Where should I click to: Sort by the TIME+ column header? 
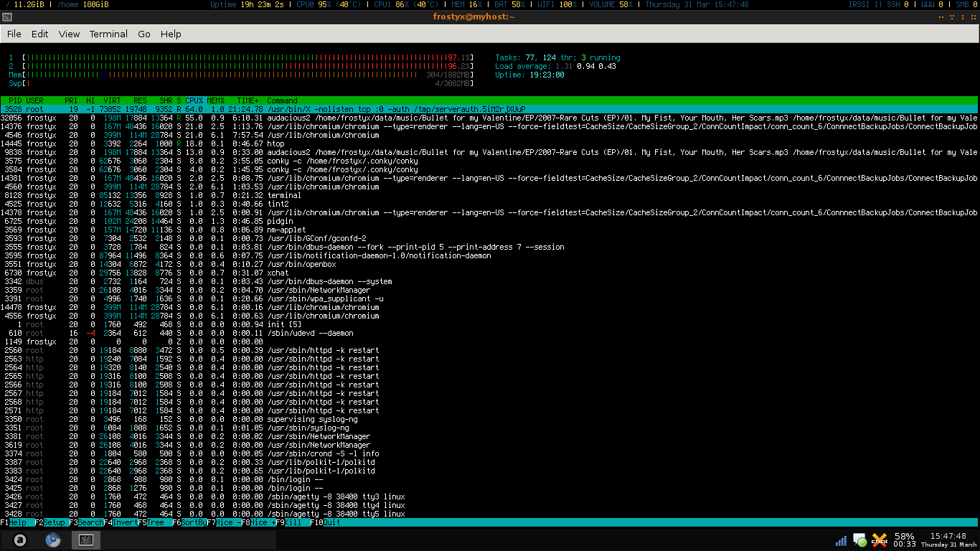pos(248,100)
